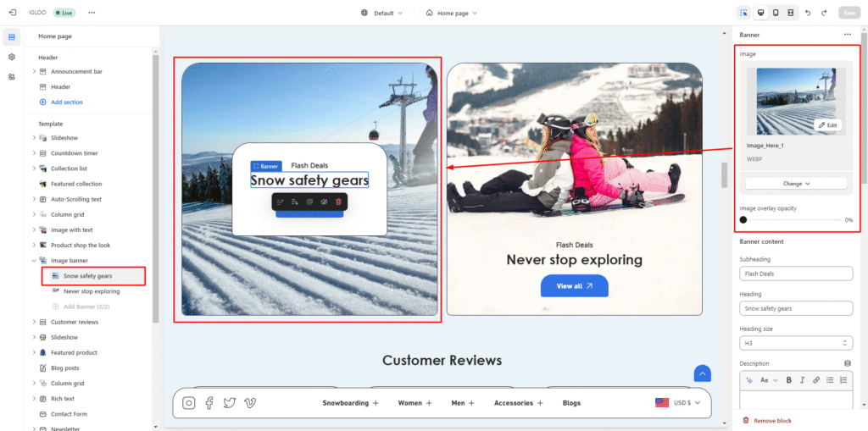
Task: Open the Instagram icon in footer bar
Action: (x=189, y=403)
